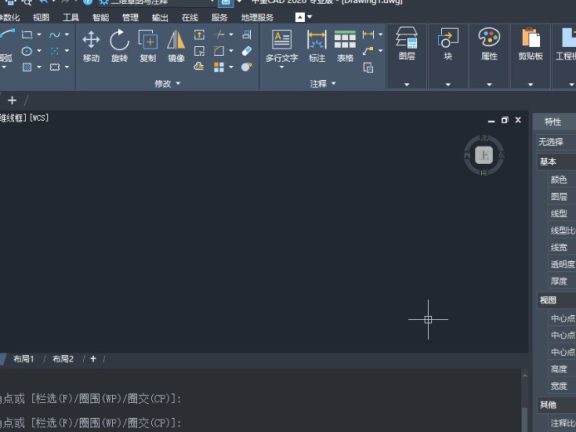Click the 特性 properties panel title
The width and height of the screenshot is (576, 432).
[x=552, y=122]
